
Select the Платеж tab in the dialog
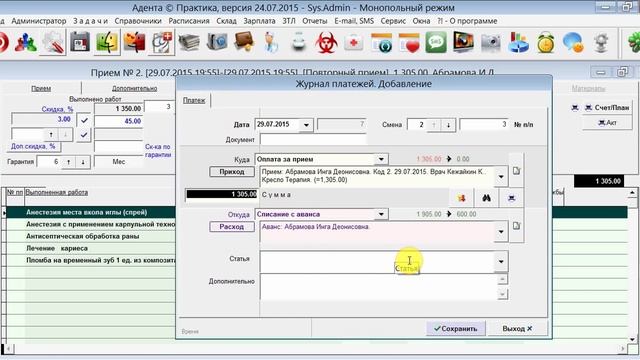(194, 100)
